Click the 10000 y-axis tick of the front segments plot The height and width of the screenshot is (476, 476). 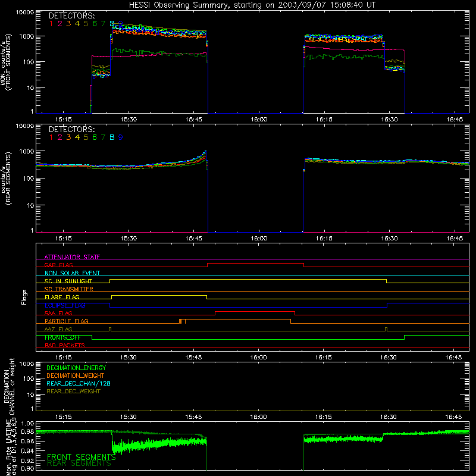[25, 12]
